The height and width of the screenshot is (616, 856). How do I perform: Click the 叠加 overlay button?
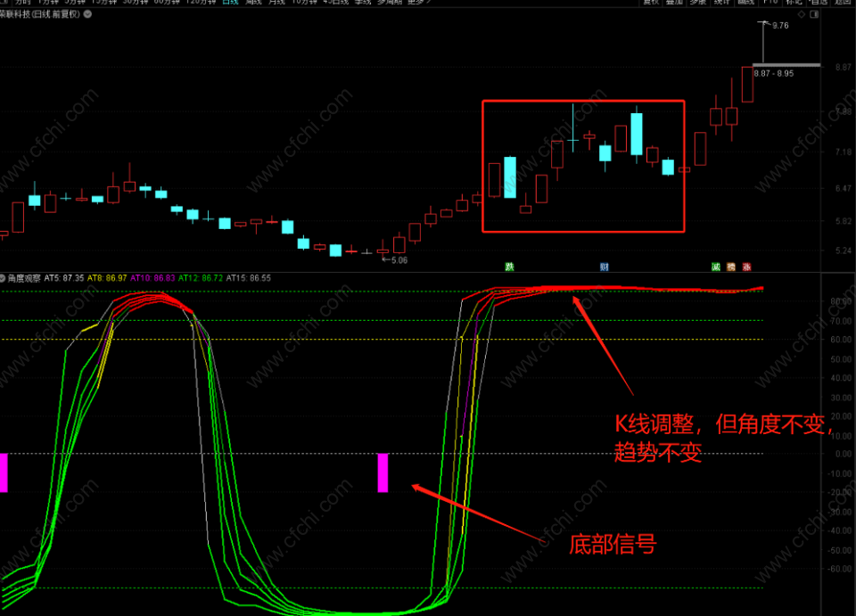pyautogui.click(x=675, y=2)
